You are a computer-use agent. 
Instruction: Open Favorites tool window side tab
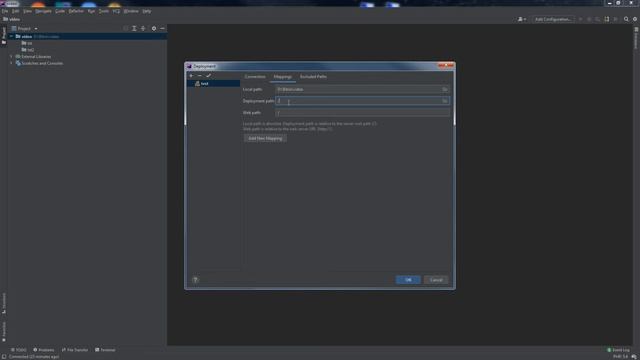4,332
